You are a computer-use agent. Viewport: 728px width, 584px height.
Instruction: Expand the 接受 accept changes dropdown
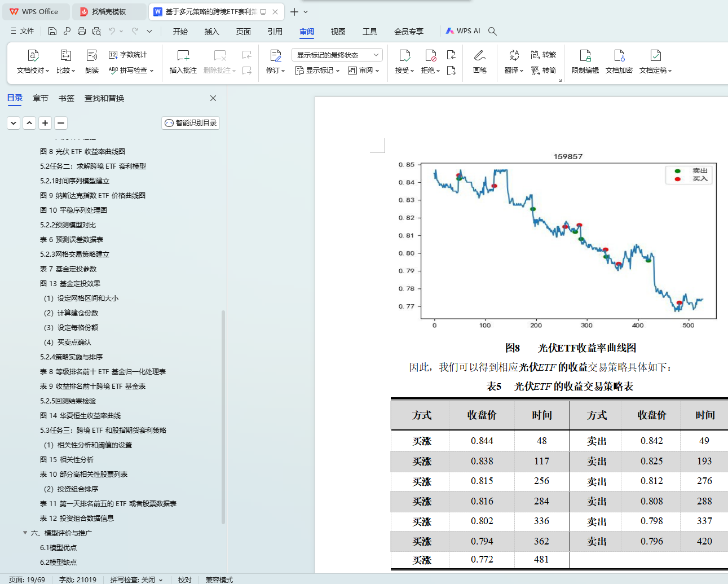tap(405, 71)
